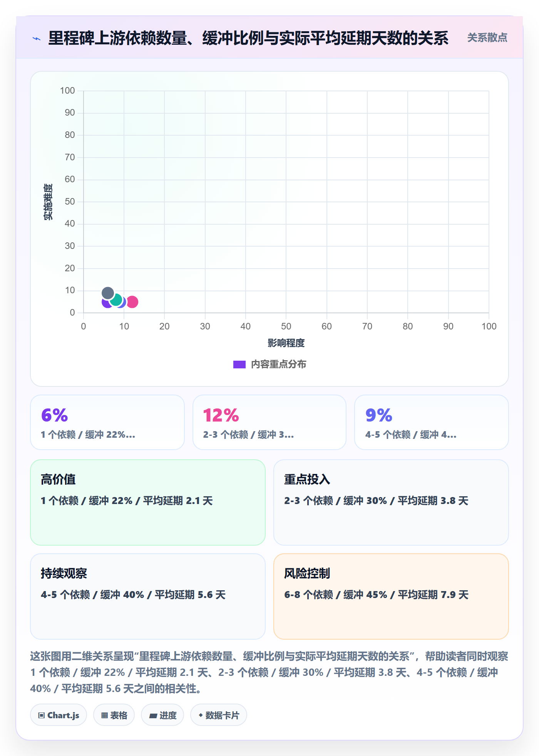The width and height of the screenshot is (539, 756).
Task: Open the 数据卡片 tag chip
Action: point(219,715)
